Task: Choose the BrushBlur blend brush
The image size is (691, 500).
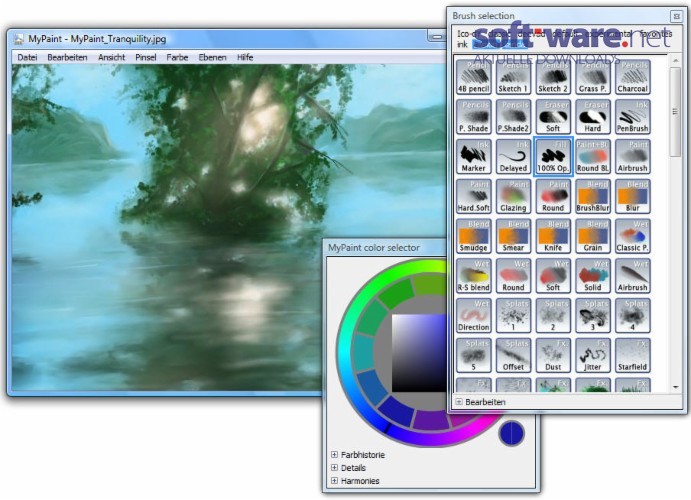Action: pos(592,196)
